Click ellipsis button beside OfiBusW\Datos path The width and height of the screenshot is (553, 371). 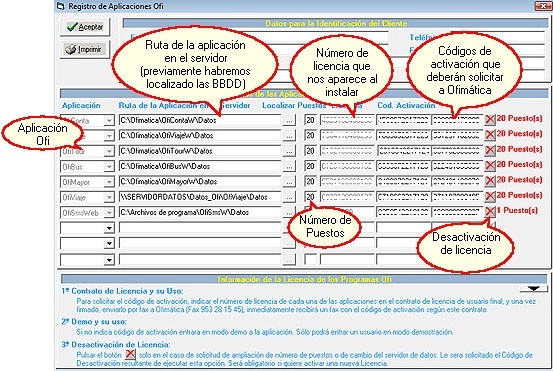289,166
